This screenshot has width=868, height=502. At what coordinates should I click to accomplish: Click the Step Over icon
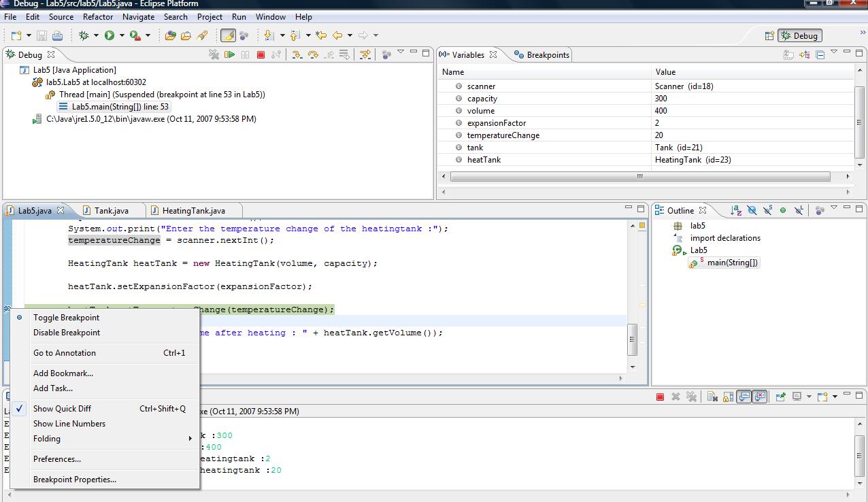pos(313,55)
